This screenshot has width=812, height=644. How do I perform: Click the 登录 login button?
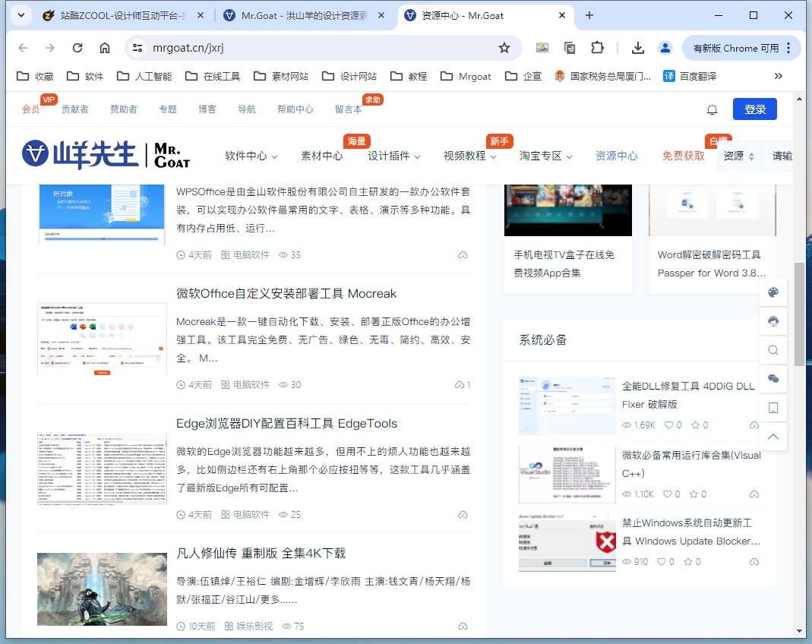(754, 109)
